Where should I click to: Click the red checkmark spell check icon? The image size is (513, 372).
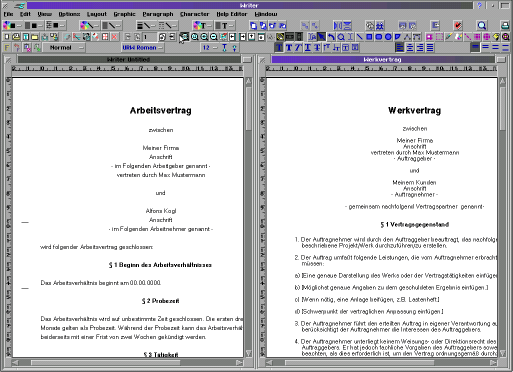pyautogui.click(x=458, y=25)
